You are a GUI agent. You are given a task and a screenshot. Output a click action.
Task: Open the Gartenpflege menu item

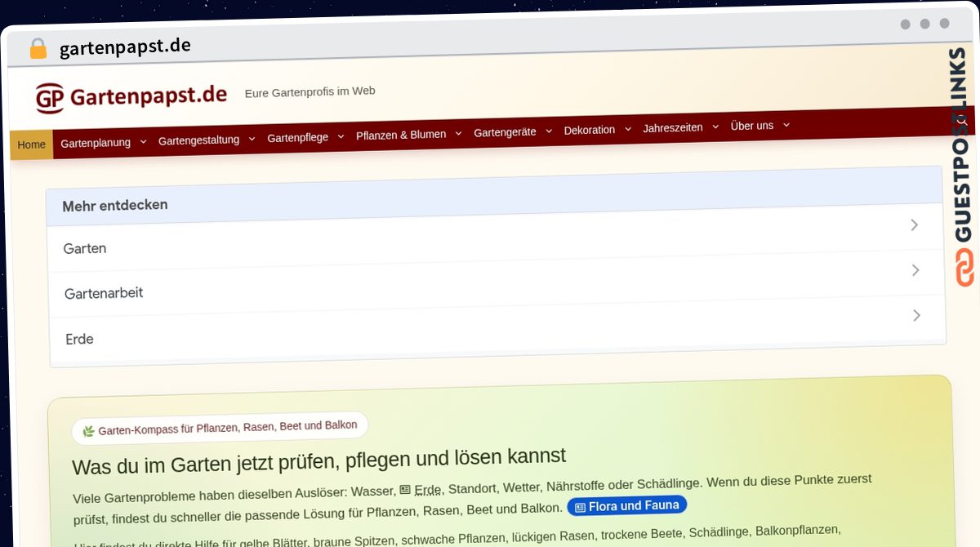[297, 137]
